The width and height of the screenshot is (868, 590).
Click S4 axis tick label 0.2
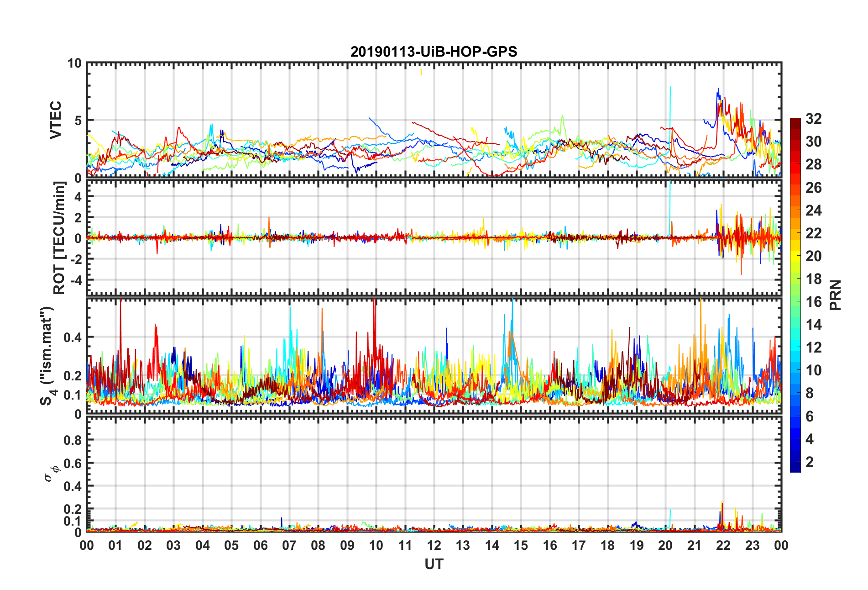[x=73, y=376]
